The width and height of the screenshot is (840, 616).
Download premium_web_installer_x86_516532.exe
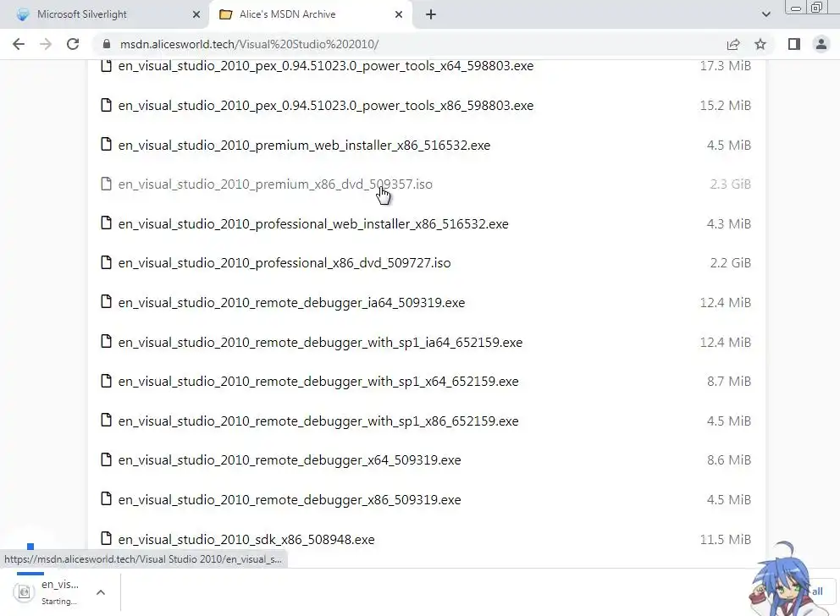[304, 145]
